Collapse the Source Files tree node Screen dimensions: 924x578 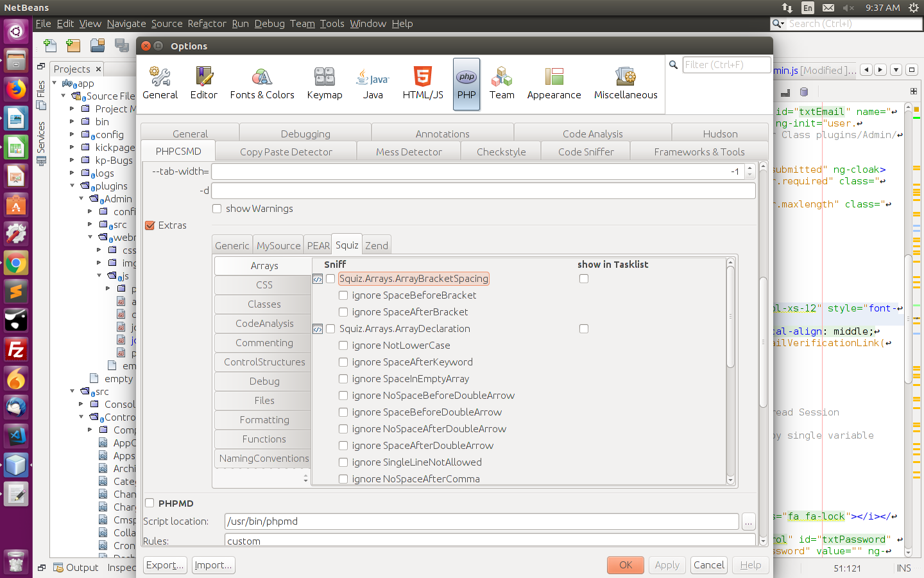click(64, 96)
